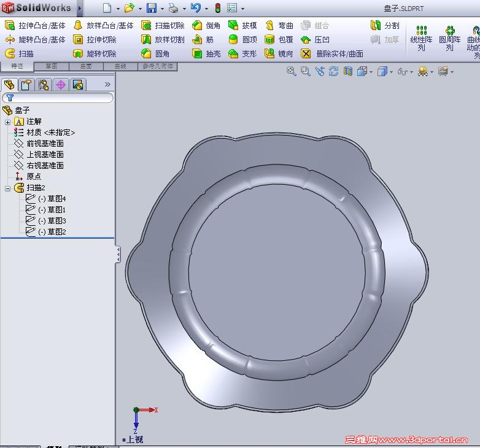Click the Rotate View icon
Image resolution: width=480 pixels, height=448 pixels.
pyautogui.click(x=333, y=71)
